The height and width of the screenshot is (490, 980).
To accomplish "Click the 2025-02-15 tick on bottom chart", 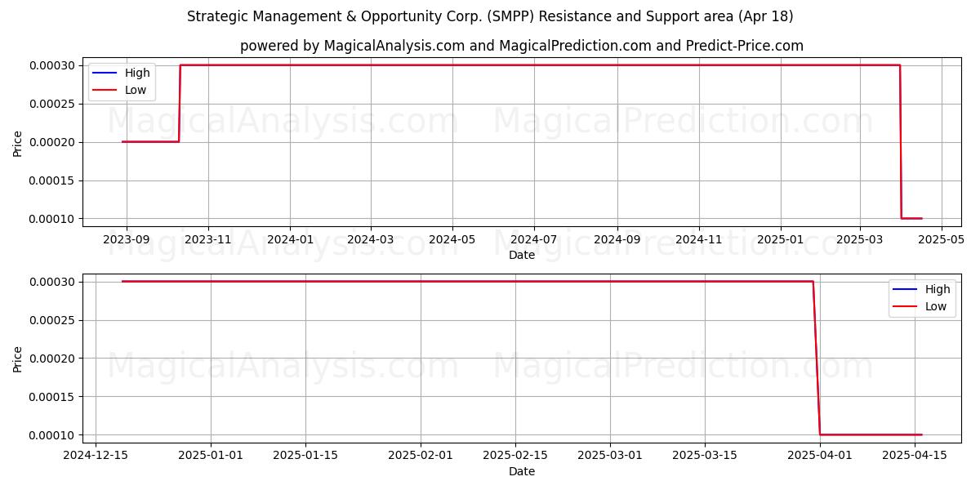I will [x=515, y=457].
